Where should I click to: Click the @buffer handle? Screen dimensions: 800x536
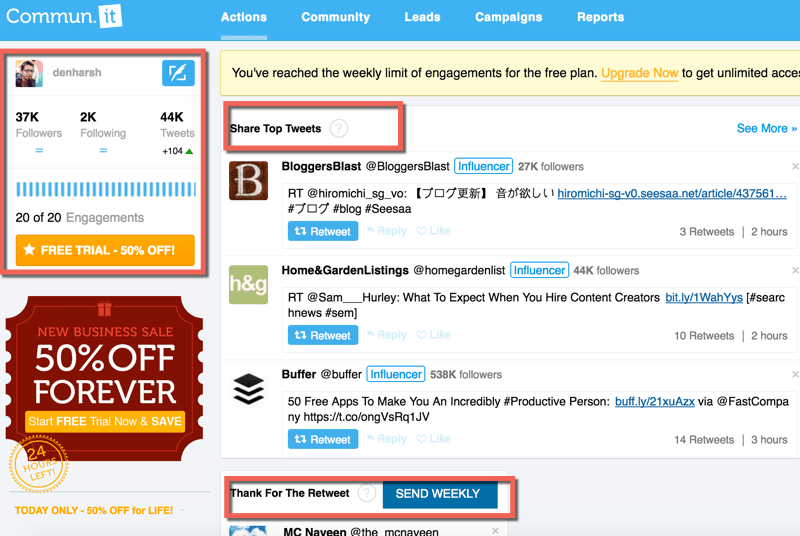(x=341, y=374)
